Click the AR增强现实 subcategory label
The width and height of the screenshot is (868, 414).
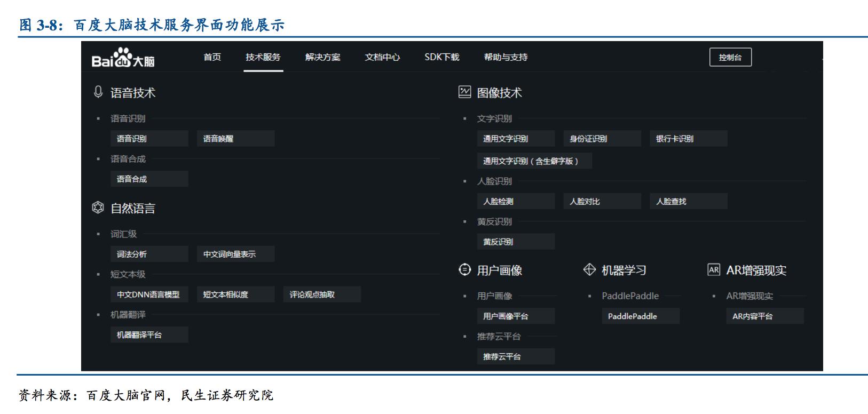(x=749, y=296)
